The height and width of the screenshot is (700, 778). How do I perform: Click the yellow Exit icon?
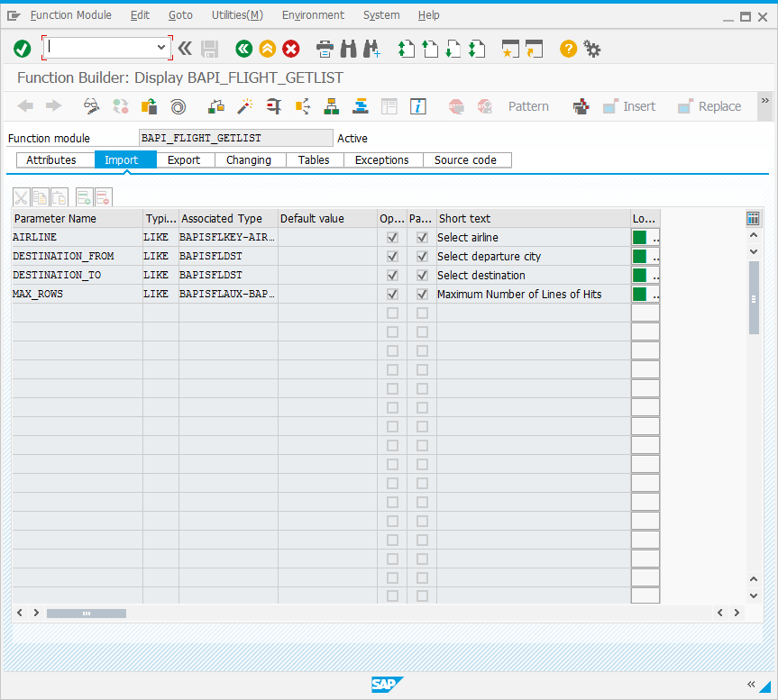pos(268,49)
